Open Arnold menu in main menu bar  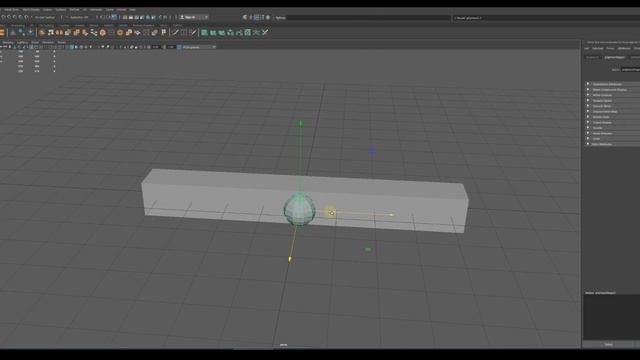click(x=121, y=9)
